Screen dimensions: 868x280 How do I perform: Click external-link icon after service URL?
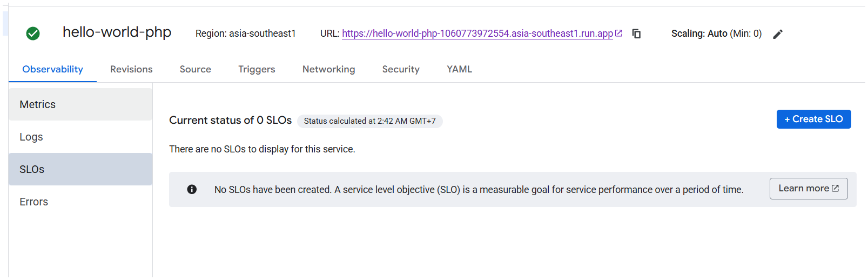(619, 33)
